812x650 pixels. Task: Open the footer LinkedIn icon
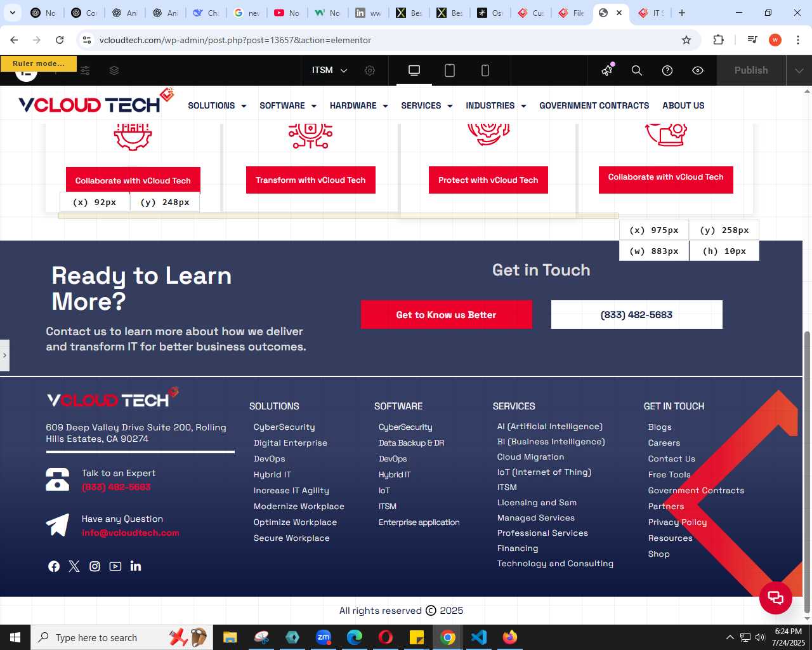click(136, 566)
